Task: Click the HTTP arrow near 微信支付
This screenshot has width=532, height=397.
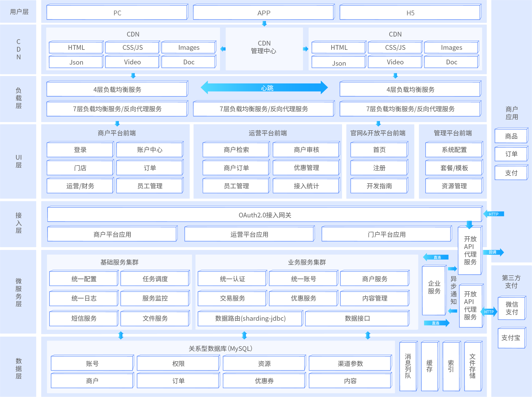Action: coord(489,312)
